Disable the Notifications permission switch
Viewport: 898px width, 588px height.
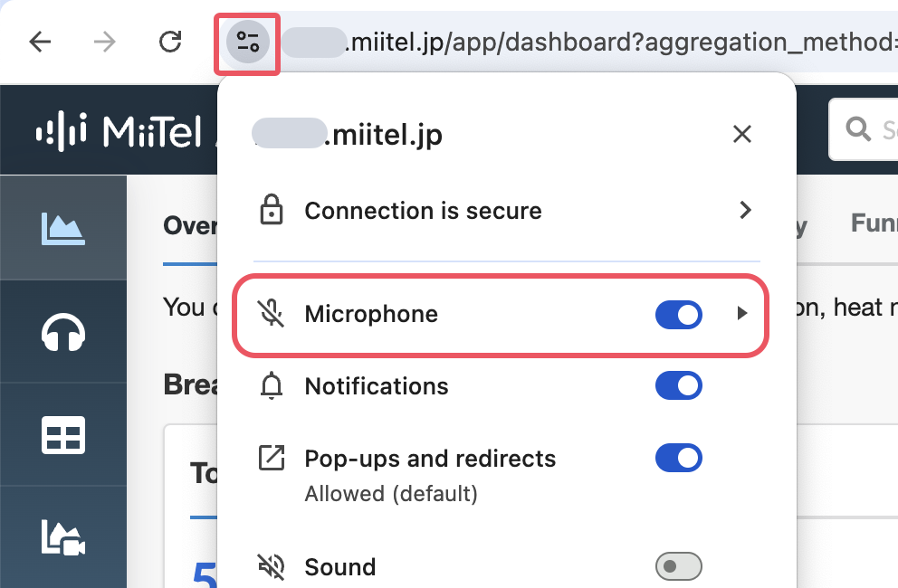pos(679,385)
